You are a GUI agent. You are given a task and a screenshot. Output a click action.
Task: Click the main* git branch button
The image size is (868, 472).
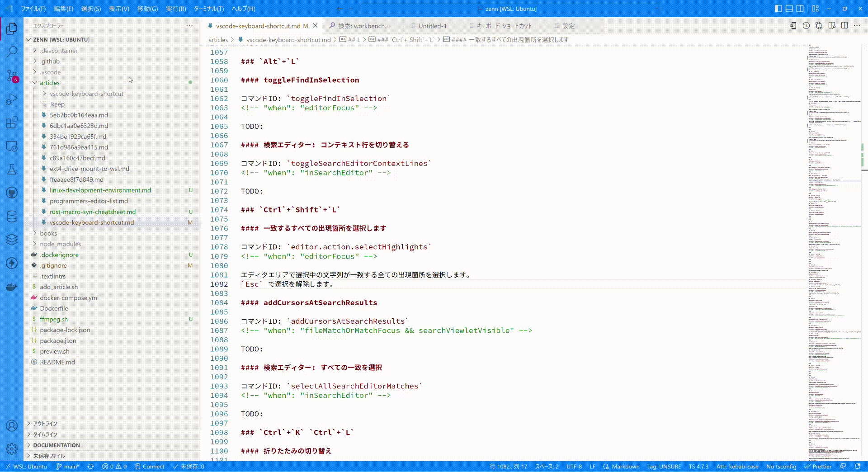pos(68,467)
